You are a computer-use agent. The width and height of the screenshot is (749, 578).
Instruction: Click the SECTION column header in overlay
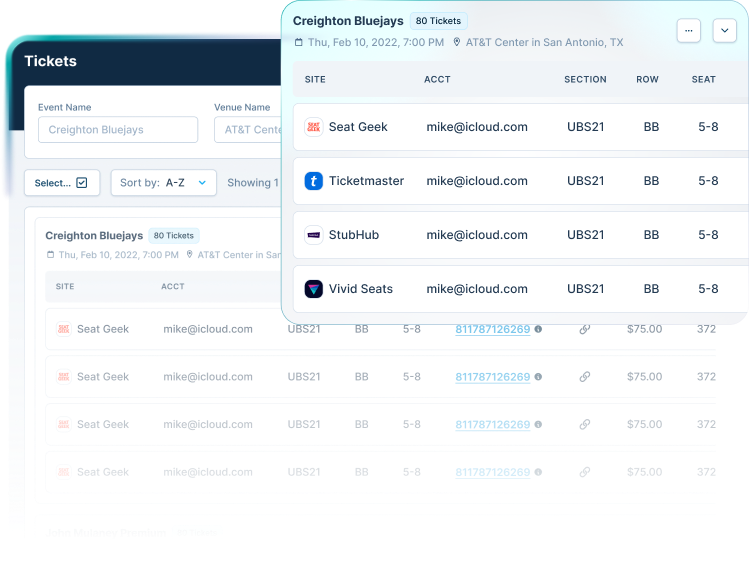tap(585, 79)
